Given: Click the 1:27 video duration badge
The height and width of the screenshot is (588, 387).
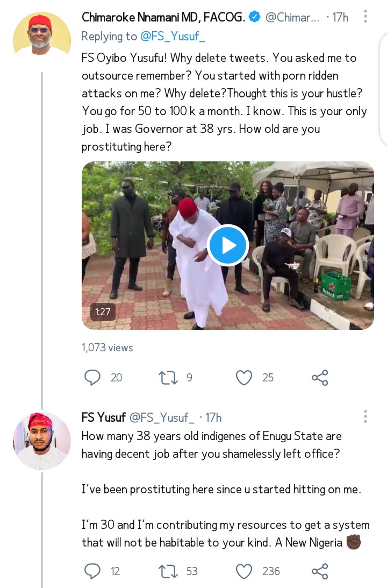Looking at the screenshot, I should tap(103, 311).
